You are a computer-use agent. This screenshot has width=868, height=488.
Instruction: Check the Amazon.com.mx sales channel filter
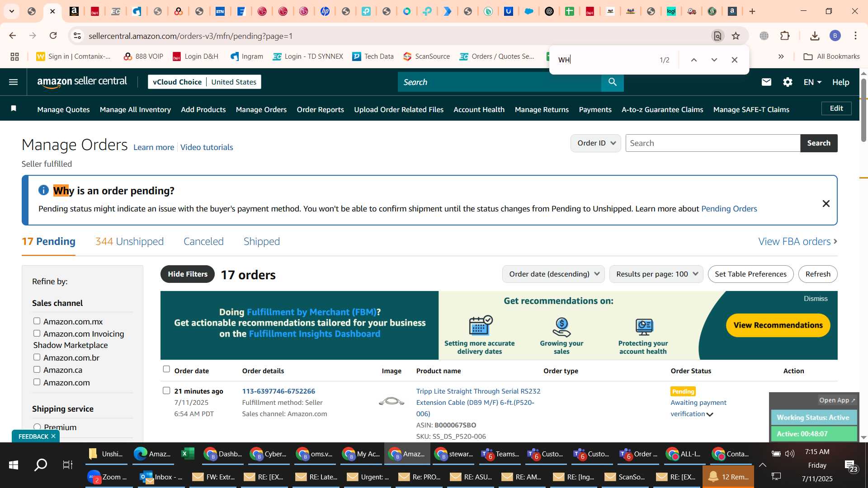[x=37, y=321]
